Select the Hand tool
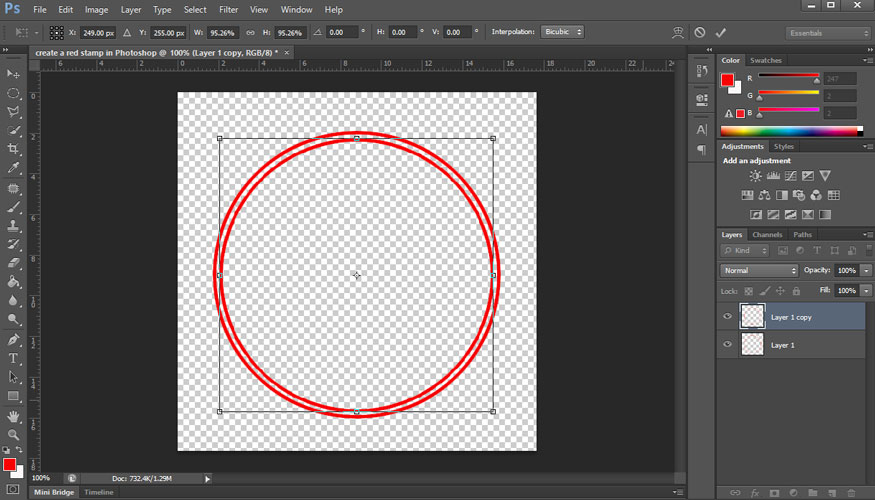 click(14, 416)
